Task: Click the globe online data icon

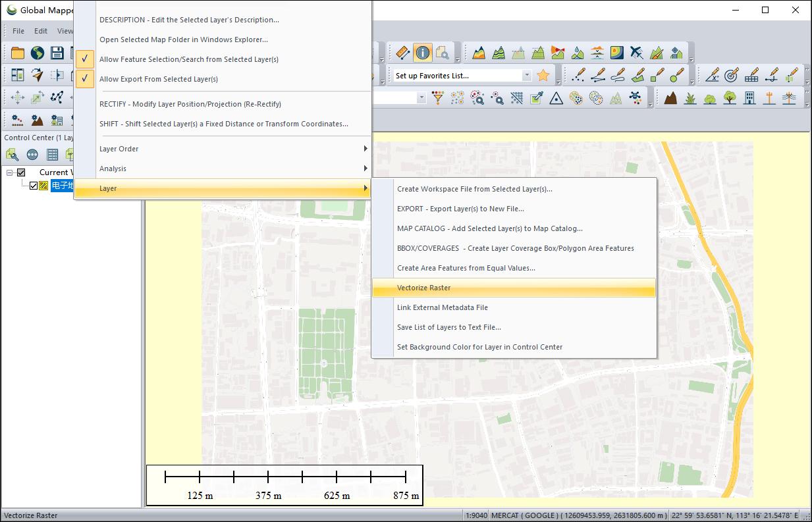Action: click(38, 53)
